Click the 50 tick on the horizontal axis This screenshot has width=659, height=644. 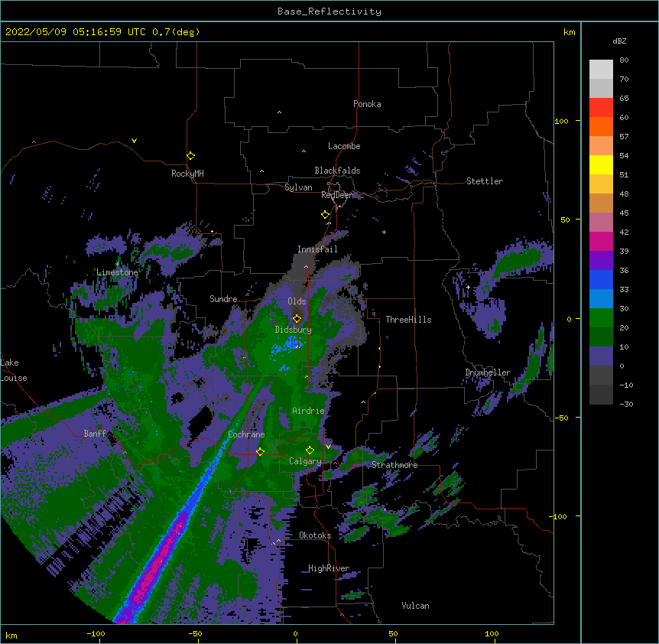click(x=393, y=633)
